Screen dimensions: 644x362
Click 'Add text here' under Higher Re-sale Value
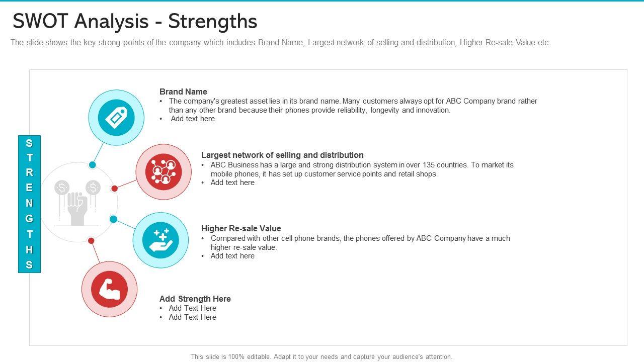232,256
